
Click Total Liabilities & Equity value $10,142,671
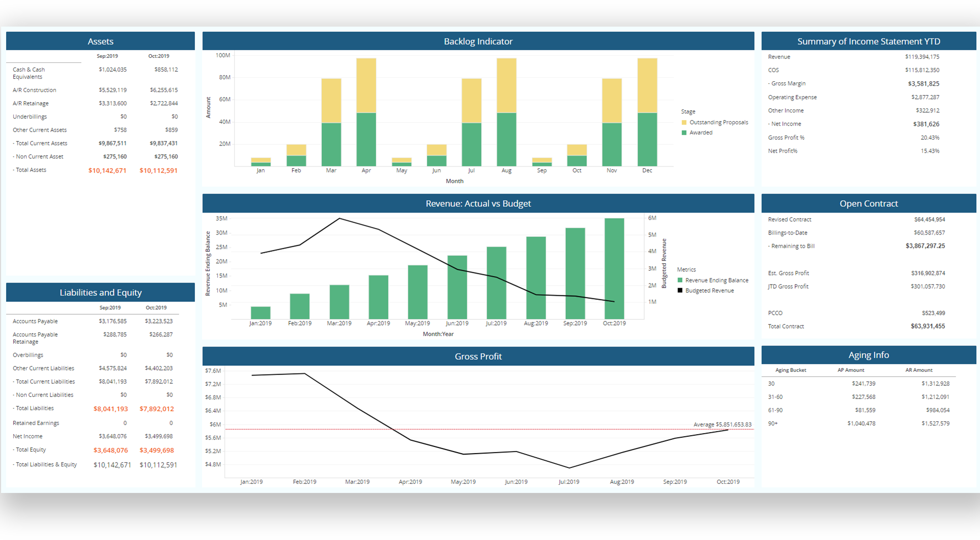(x=112, y=465)
